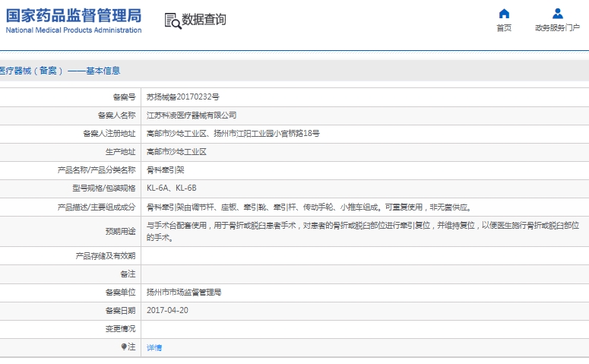Click the bullet icon beside 注
589x364 pixels.
[124, 347]
